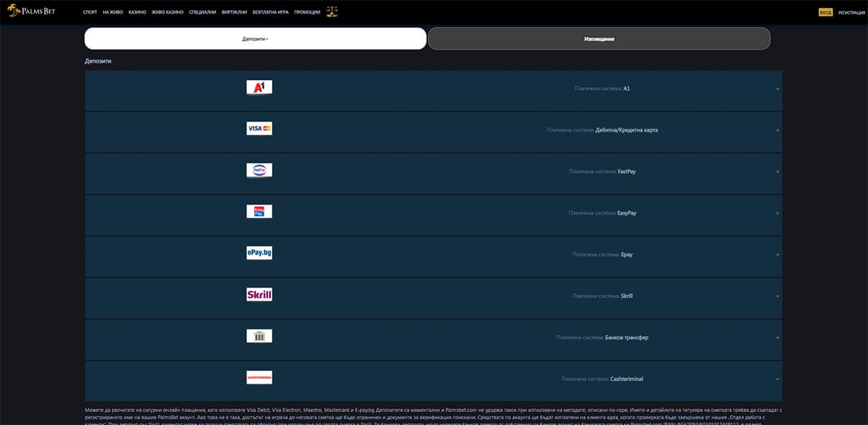Click the Visa Mastercard logo
Image resolution: width=868 pixels, height=425 pixels.
point(259,128)
